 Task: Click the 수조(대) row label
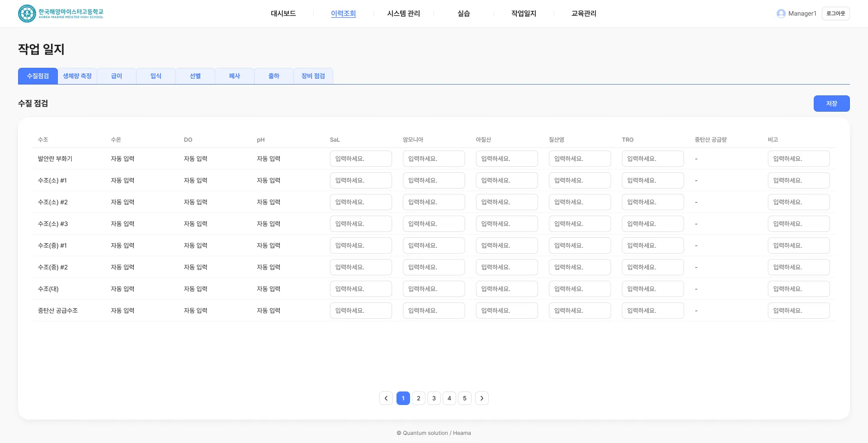click(48, 289)
